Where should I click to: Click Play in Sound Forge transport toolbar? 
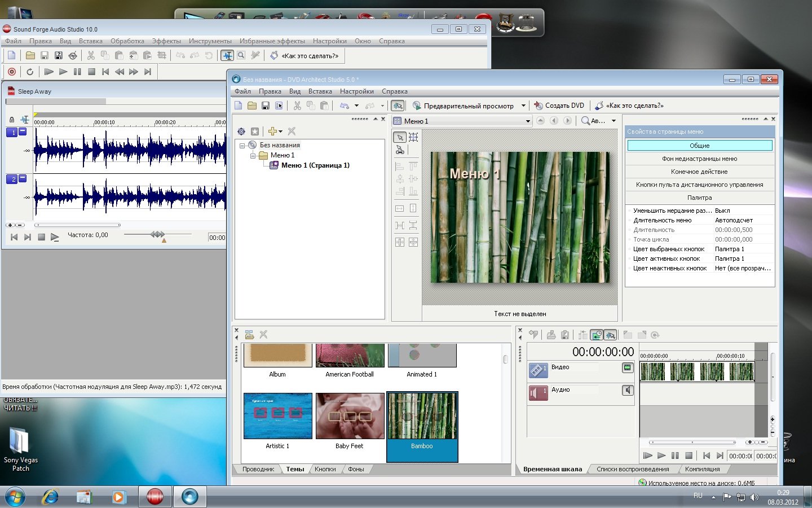[x=63, y=72]
